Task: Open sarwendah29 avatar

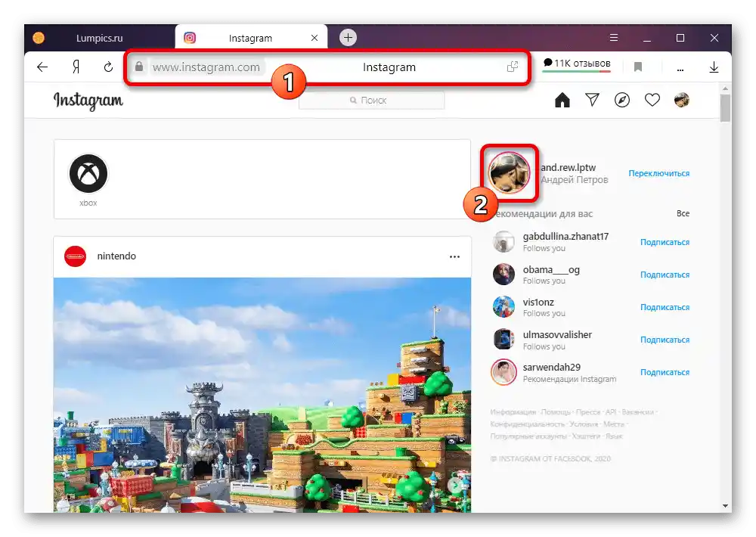Action: pos(503,372)
